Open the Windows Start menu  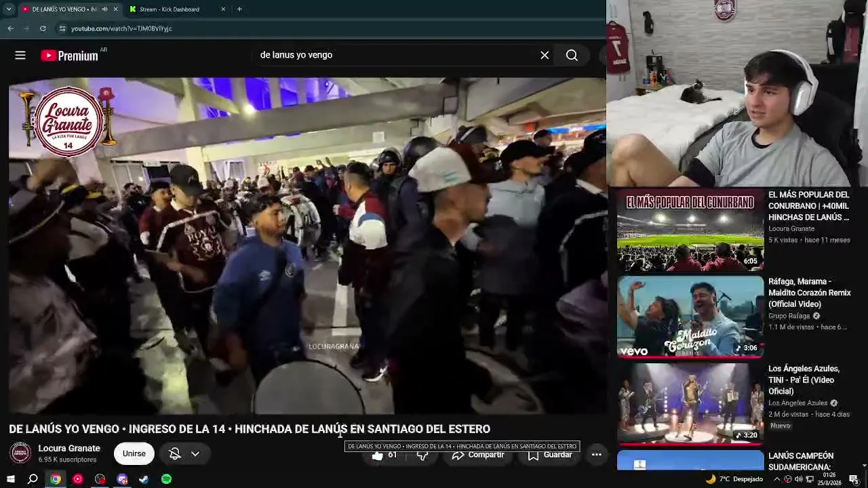click(x=11, y=479)
